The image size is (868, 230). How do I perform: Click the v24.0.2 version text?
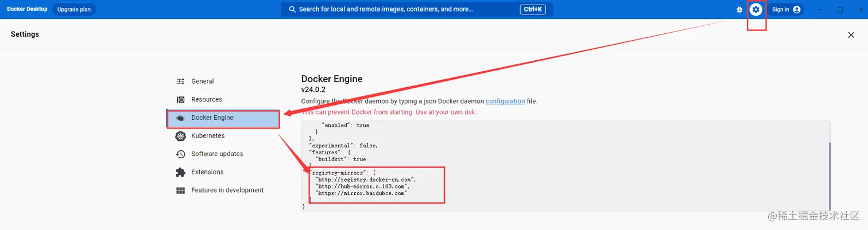(x=313, y=90)
